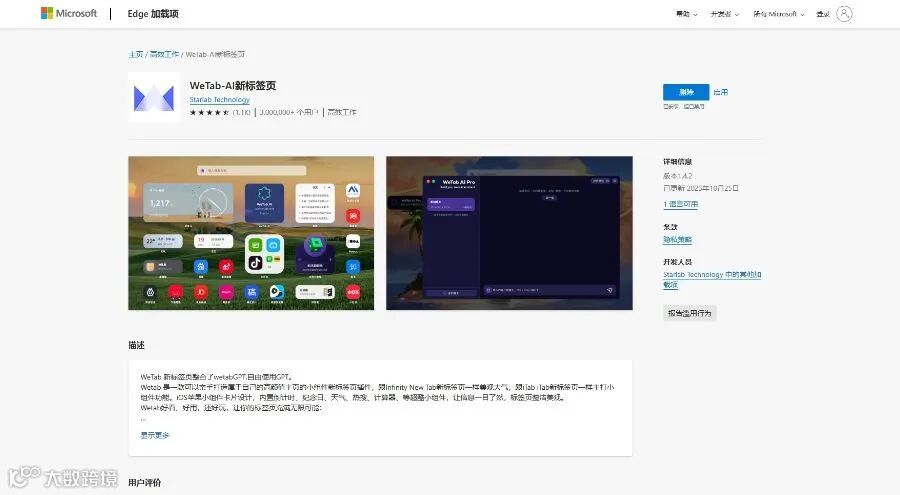900x495 pixels.
Task: Click the Microsoft logo in header
Action: 69,13
